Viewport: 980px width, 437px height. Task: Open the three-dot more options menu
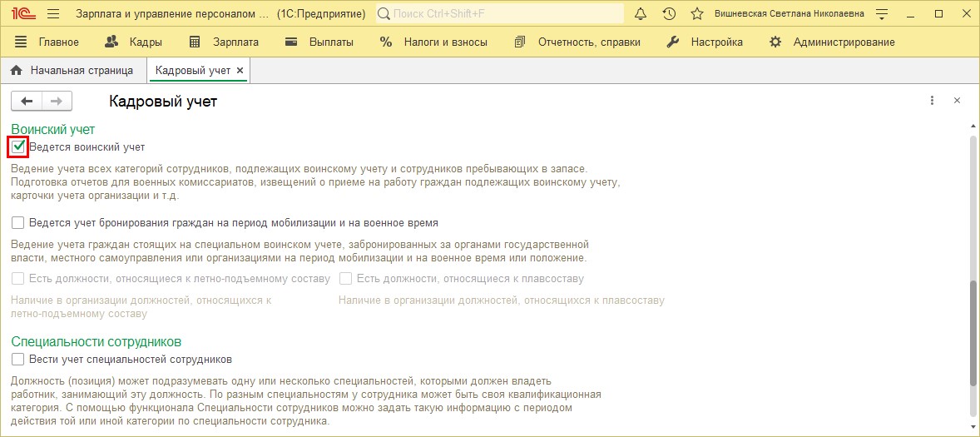click(x=932, y=101)
